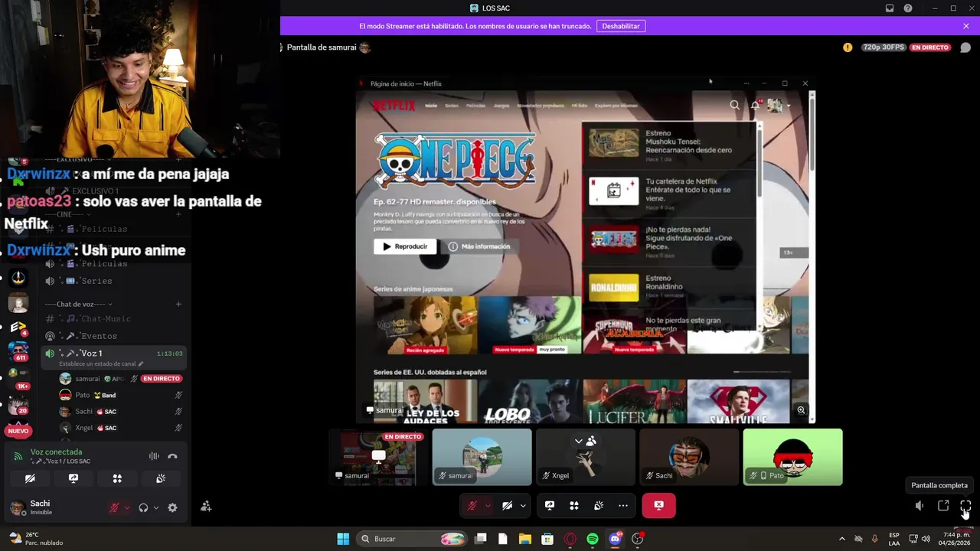Click the 720p 30FPS quality badge
Viewport: 980px width, 551px height.
(884, 47)
